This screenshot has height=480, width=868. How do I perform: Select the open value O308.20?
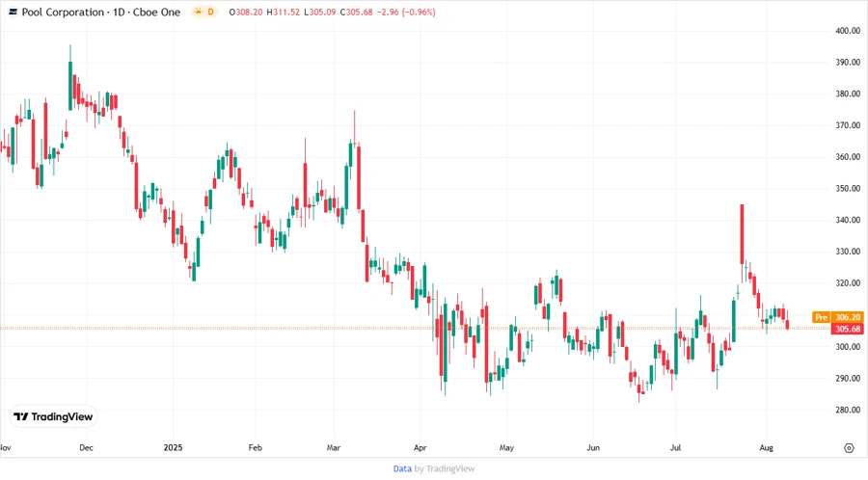[x=245, y=12]
